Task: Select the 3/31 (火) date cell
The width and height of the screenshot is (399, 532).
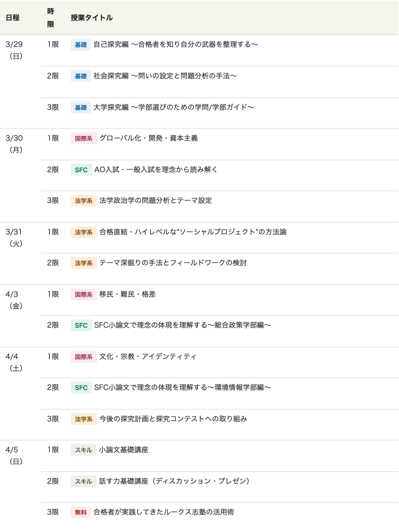Action: (x=14, y=238)
